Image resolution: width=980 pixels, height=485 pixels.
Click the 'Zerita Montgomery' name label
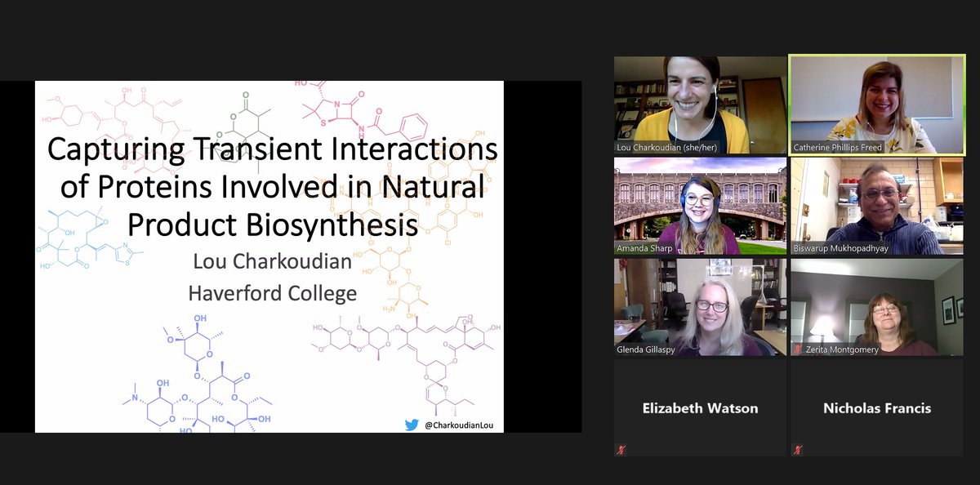coord(841,349)
